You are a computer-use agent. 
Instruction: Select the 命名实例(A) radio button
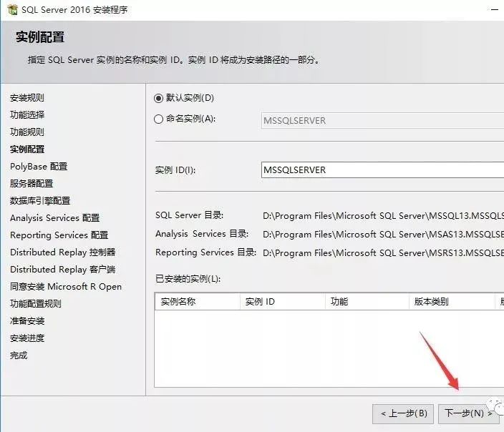(x=158, y=119)
